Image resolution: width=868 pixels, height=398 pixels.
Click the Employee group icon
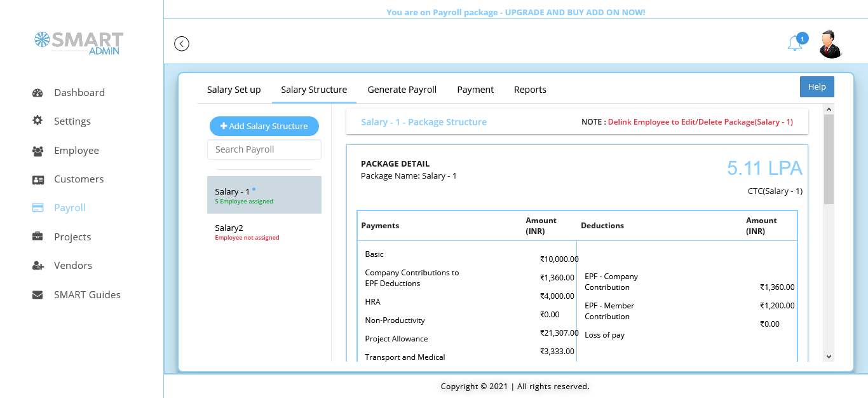[x=37, y=151]
